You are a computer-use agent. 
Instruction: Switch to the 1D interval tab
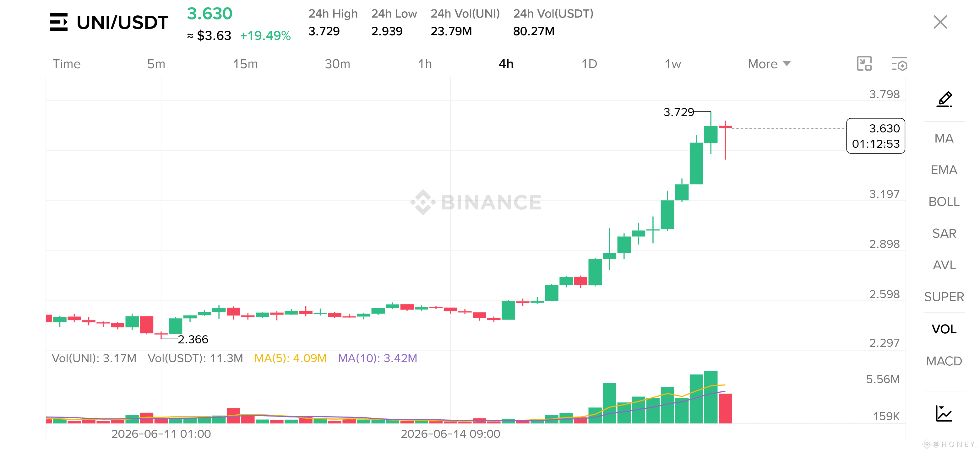[589, 64]
